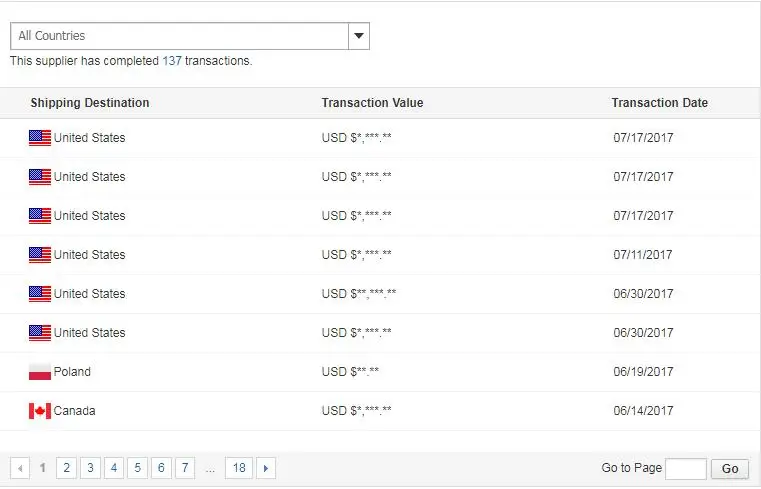The height and width of the screenshot is (489, 761).
Task: Click the Poland flag icon
Action: (x=40, y=372)
